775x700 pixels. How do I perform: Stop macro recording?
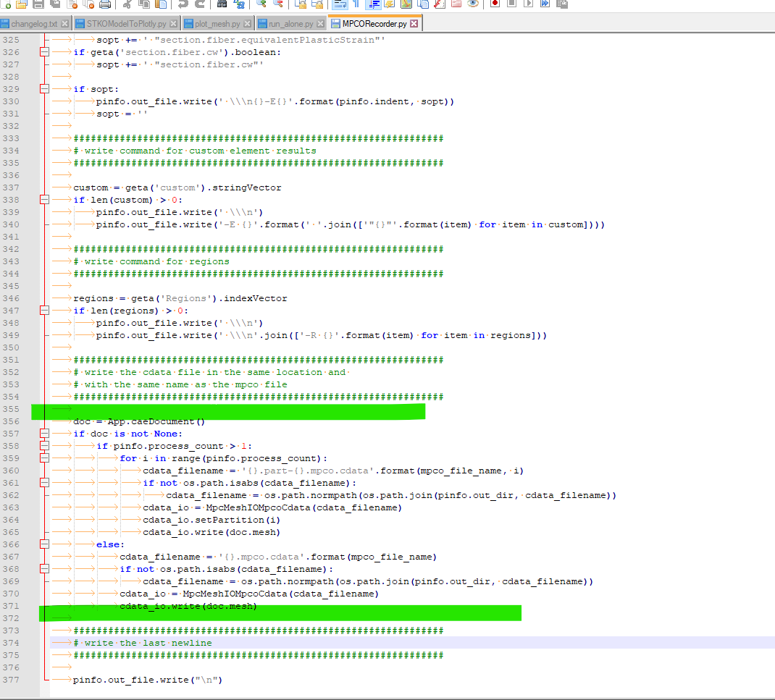pyautogui.click(x=512, y=4)
